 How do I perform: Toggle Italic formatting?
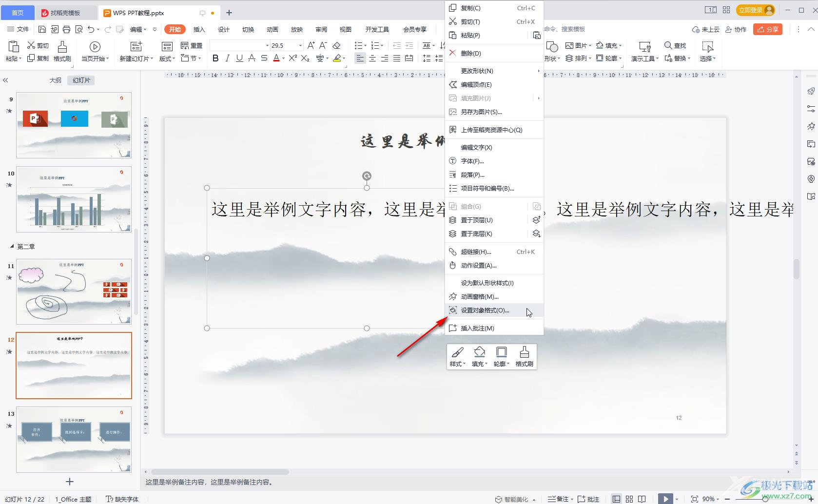pos(227,58)
